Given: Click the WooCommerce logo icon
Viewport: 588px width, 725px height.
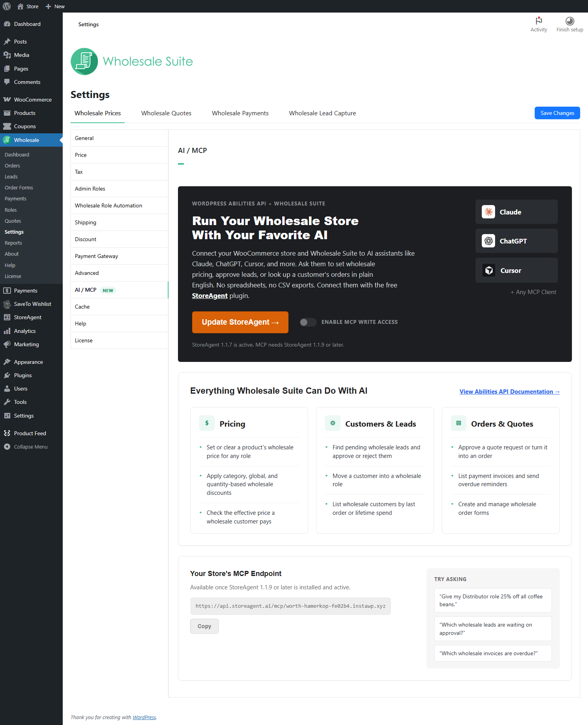Looking at the screenshot, I should click(x=7, y=100).
